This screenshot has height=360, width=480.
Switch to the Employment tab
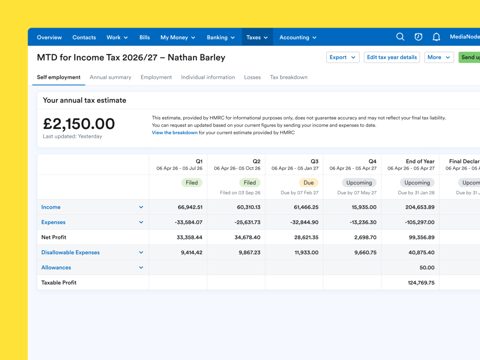(156, 77)
